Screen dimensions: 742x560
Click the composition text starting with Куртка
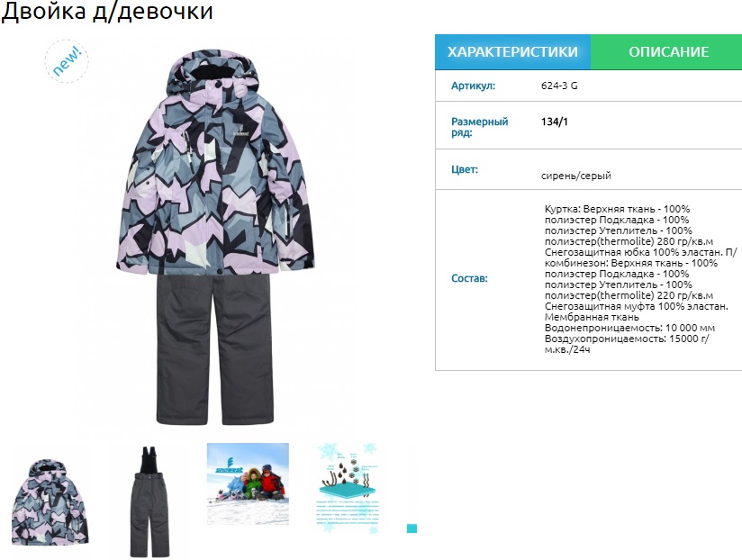[x=641, y=279]
